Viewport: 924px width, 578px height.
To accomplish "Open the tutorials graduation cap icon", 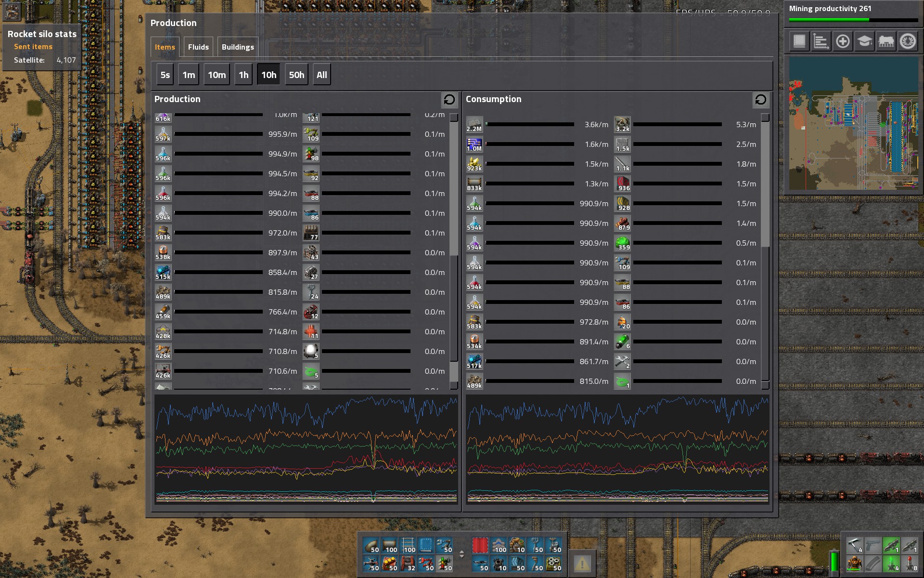I will tap(864, 41).
